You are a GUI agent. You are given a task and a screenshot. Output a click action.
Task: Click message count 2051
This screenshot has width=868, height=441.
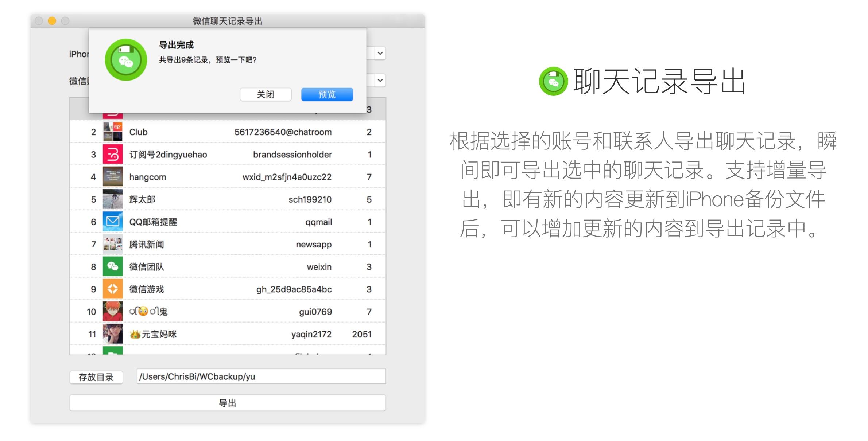tap(362, 334)
